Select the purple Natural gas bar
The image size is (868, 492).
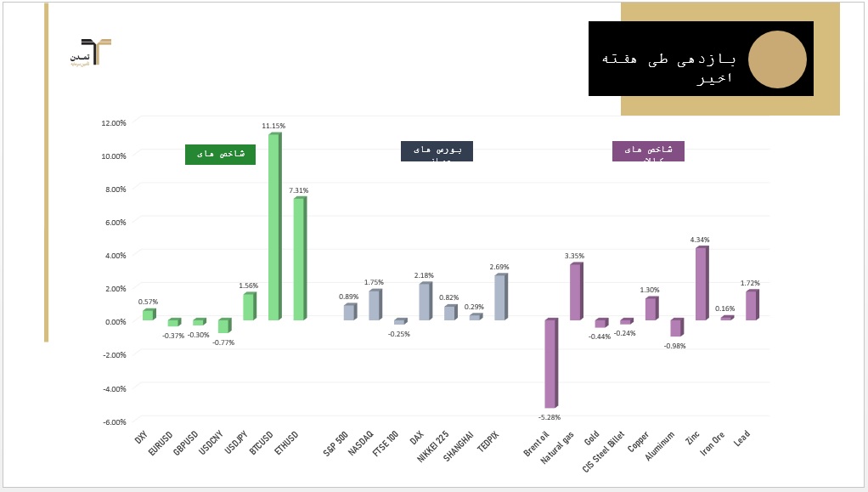575,292
